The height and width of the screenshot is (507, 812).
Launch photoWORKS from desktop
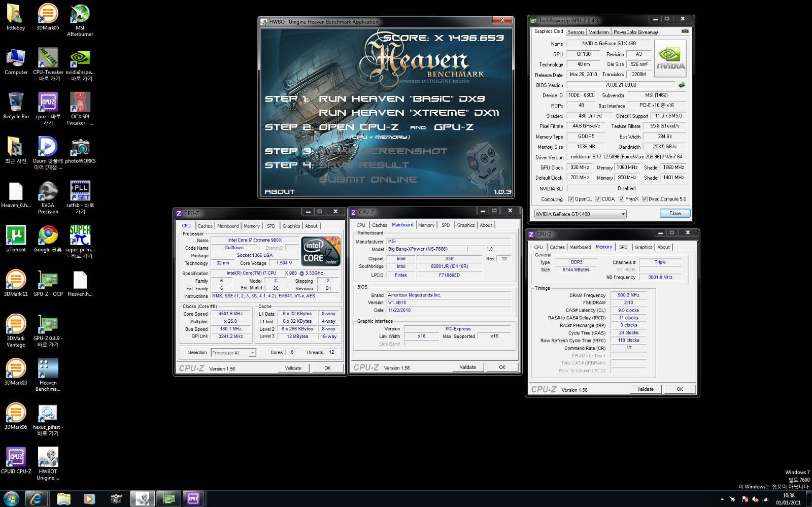[80, 151]
